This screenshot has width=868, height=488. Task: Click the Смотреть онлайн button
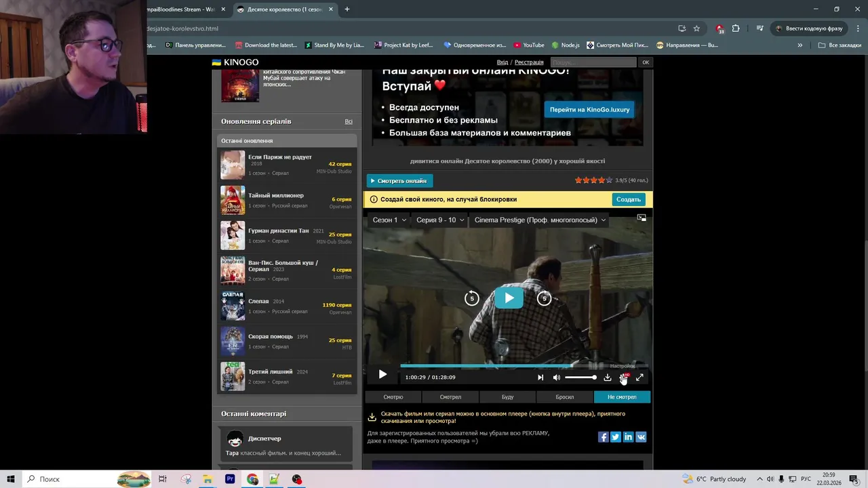(399, 181)
